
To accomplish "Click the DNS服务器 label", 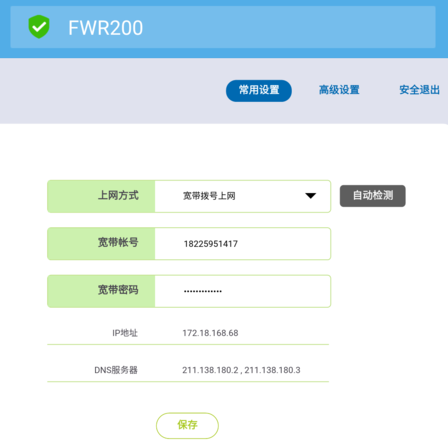I will (x=116, y=370).
